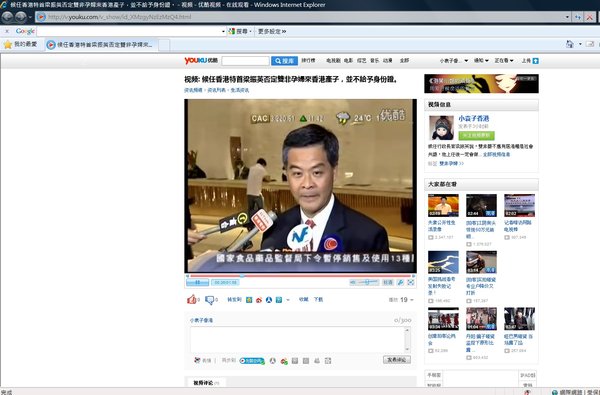Stop loading with the red X button
This screenshot has width=600, height=395.
click(590, 17)
